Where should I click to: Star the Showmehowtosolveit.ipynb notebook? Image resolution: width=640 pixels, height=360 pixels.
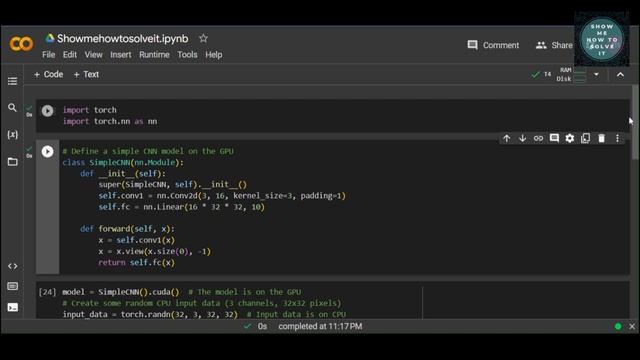click(x=203, y=38)
